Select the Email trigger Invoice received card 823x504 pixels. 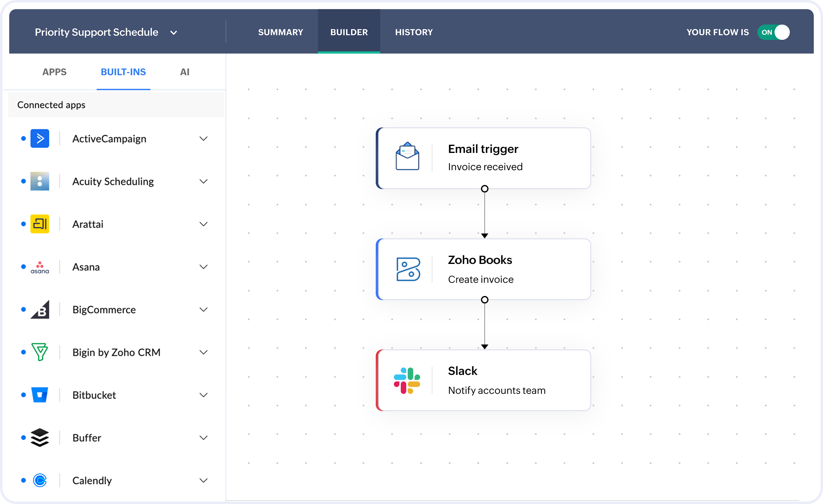point(483,158)
